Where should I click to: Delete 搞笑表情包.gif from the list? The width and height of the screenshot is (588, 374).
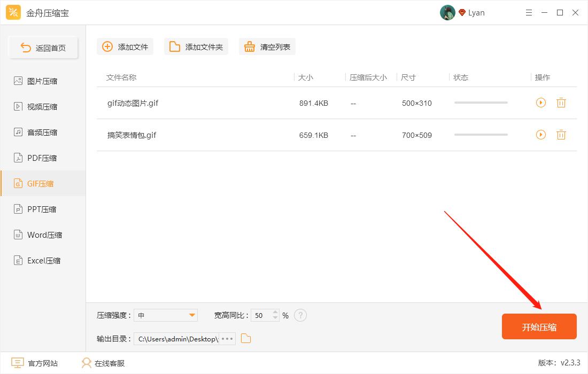(561, 135)
